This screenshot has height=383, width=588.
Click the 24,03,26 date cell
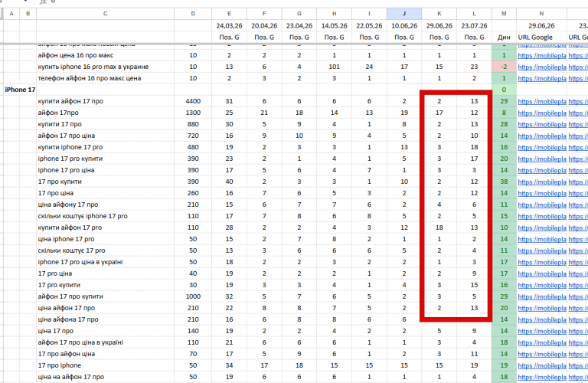pos(229,26)
